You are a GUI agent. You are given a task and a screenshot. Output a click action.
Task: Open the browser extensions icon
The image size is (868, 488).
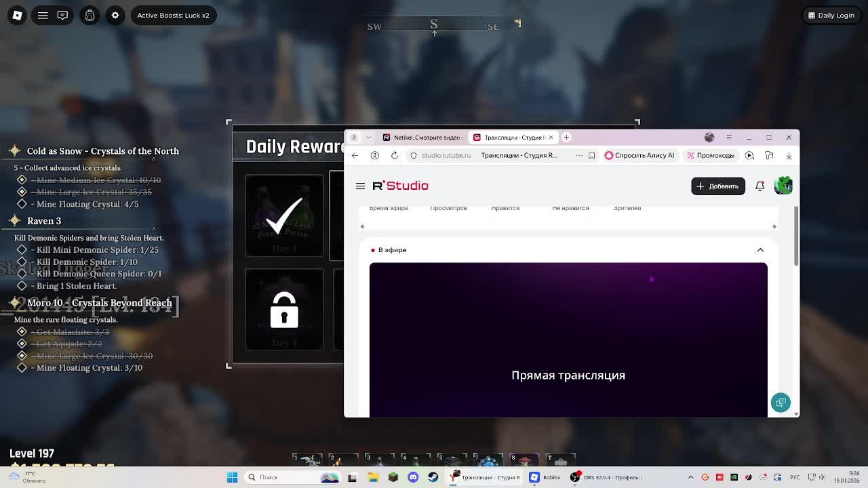769,155
